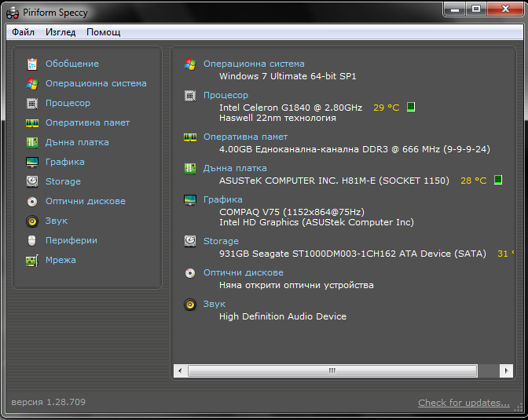Image resolution: width=528 pixels, height=420 pixels.
Task: Open the Файл menu
Action: pos(23,32)
